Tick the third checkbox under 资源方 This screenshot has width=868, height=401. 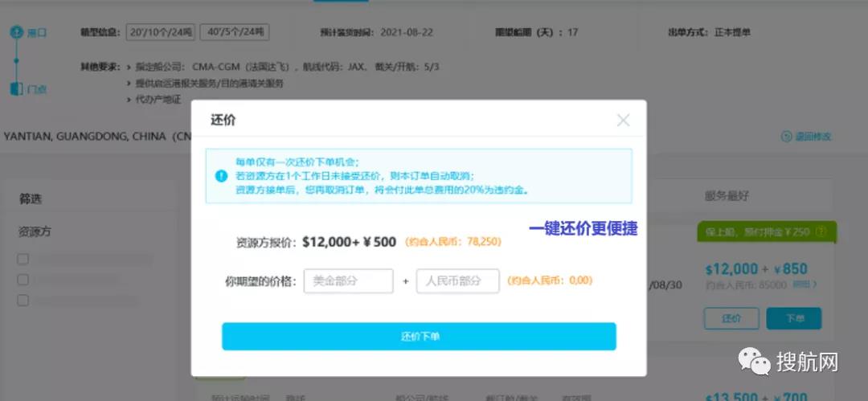pyautogui.click(x=23, y=301)
